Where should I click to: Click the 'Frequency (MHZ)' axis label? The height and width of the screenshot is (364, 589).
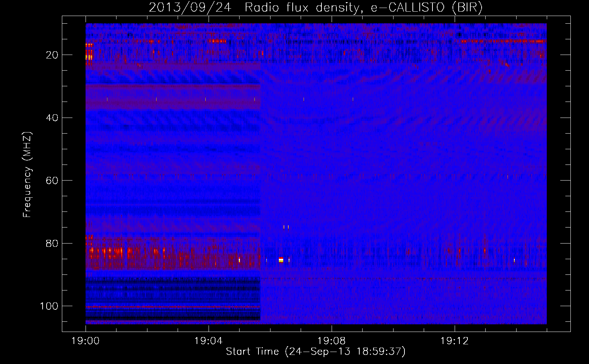(27, 175)
